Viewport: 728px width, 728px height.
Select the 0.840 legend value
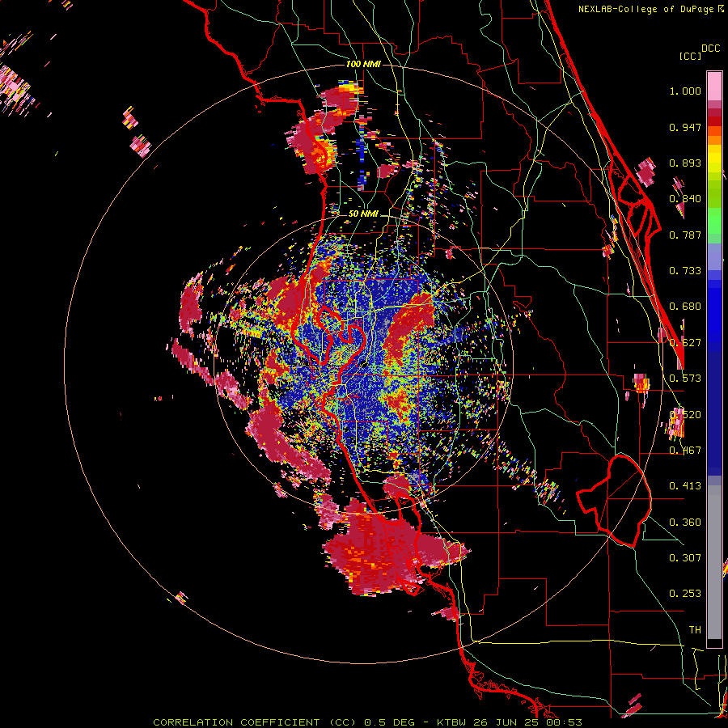(685, 199)
